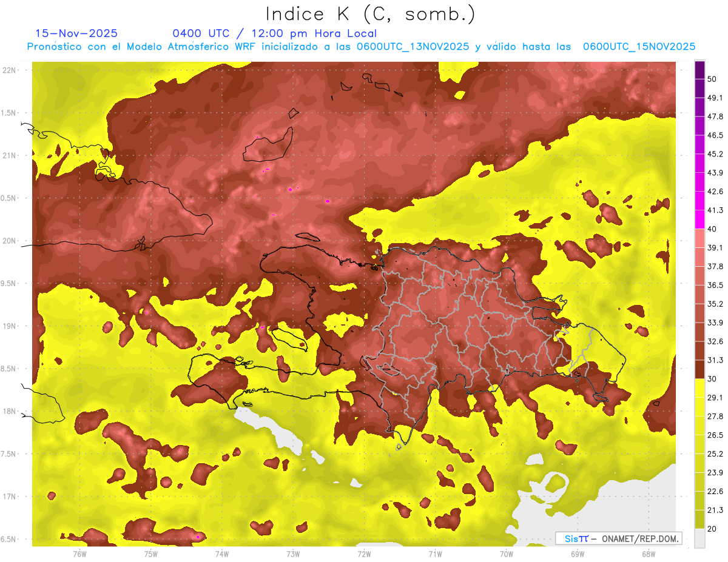Click the latitude label "20N"
728x562 pixels.
point(9,241)
